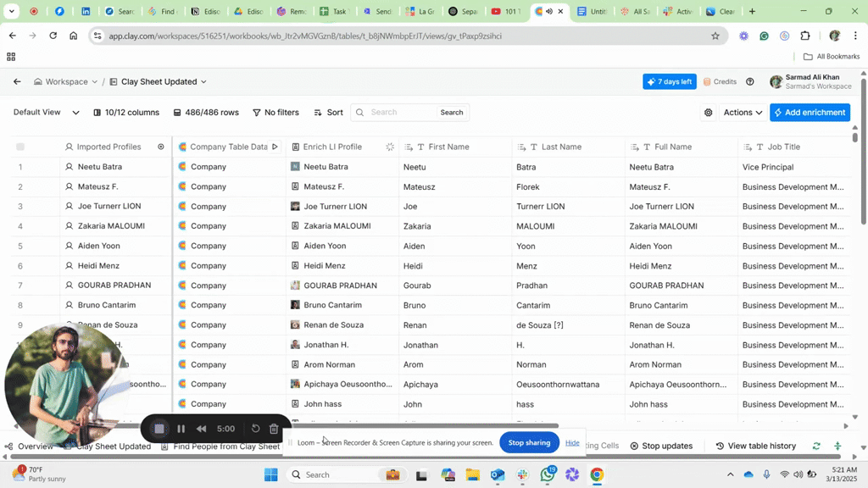Switch to the Find People from Clay Sheet tab
The height and width of the screenshot is (488, 868).
(225, 446)
